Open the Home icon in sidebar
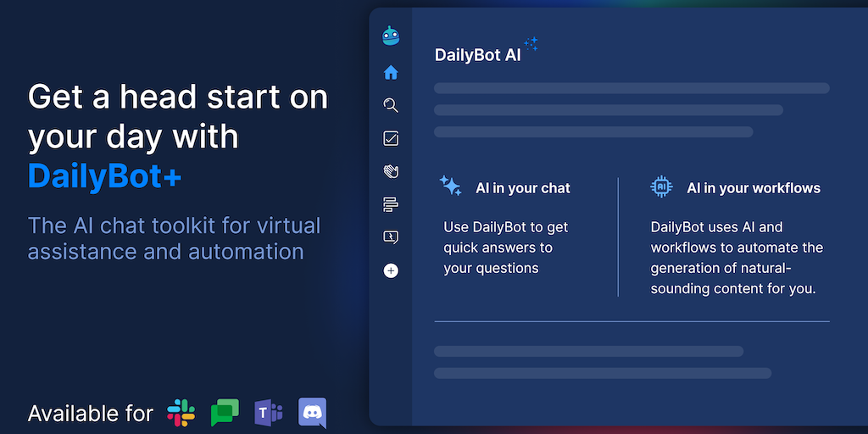868x434 pixels. coord(391,73)
